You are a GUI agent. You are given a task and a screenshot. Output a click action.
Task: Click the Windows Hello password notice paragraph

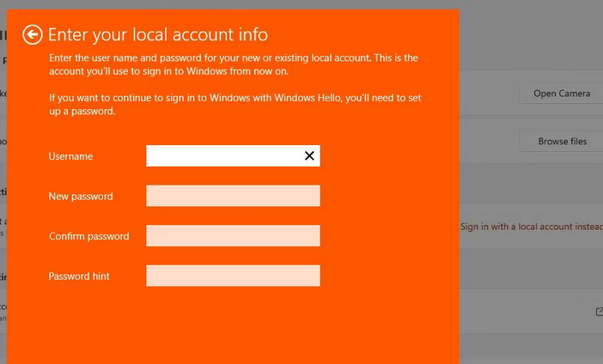click(235, 105)
